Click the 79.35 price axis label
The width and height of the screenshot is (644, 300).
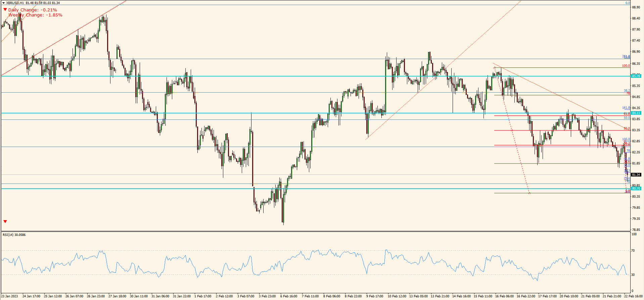pos(636,219)
